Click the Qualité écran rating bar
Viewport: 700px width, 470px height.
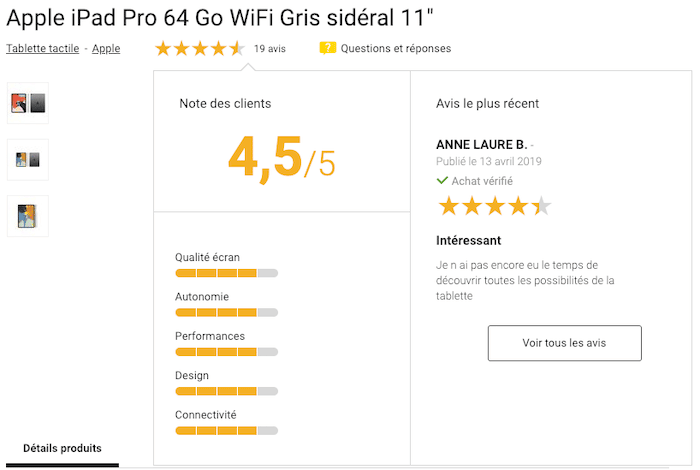pos(226,273)
